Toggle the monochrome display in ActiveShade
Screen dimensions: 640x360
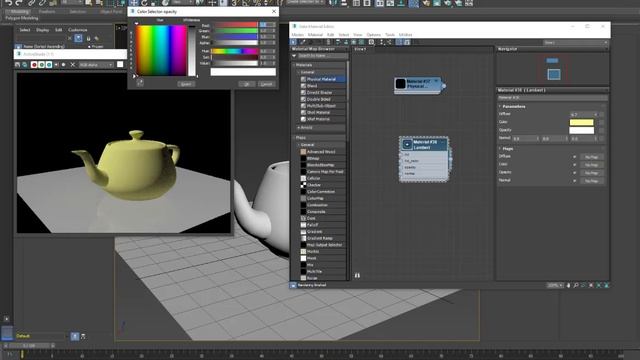(63, 64)
